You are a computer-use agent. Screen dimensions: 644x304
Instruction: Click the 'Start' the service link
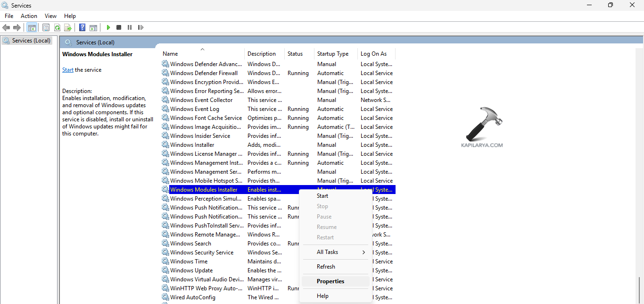(x=68, y=70)
